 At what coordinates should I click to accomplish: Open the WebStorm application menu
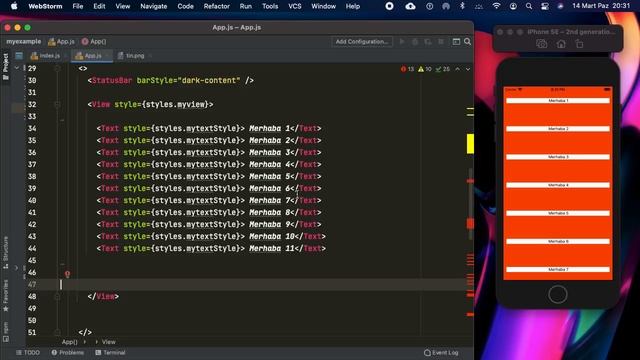tap(45, 6)
